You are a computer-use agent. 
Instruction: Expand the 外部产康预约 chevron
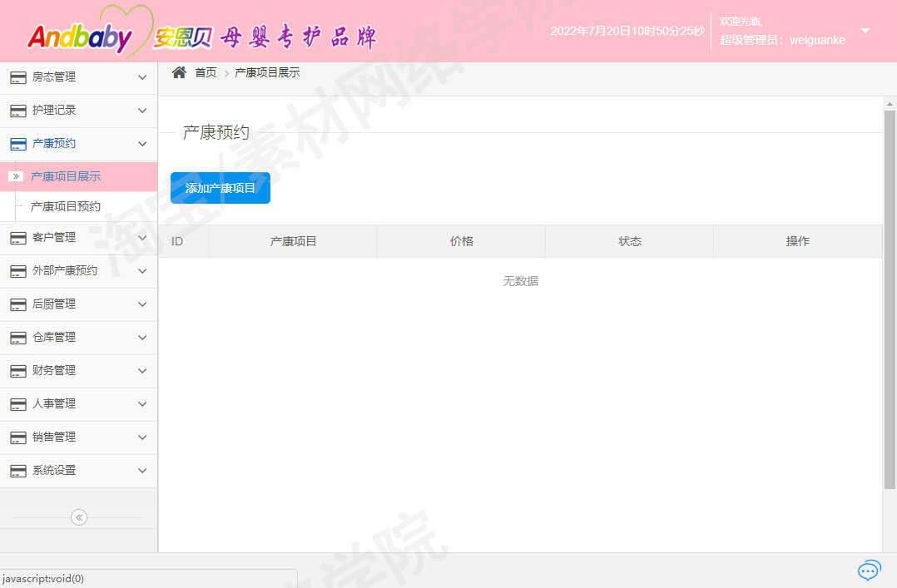[142, 270]
